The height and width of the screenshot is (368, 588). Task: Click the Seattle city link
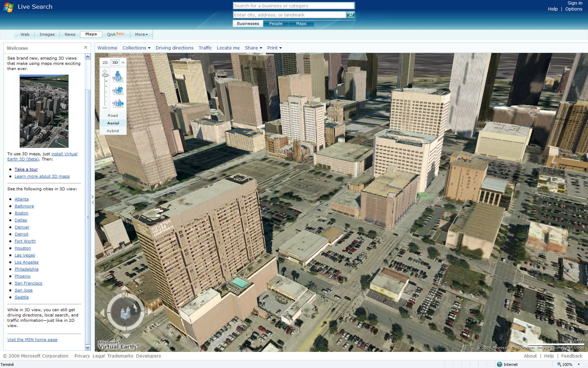22,297
